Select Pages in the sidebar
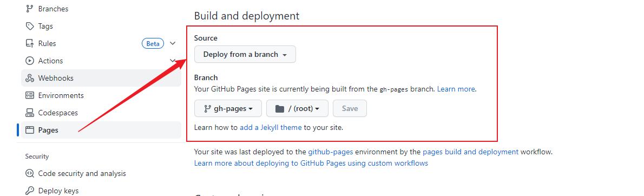 click(x=101, y=130)
